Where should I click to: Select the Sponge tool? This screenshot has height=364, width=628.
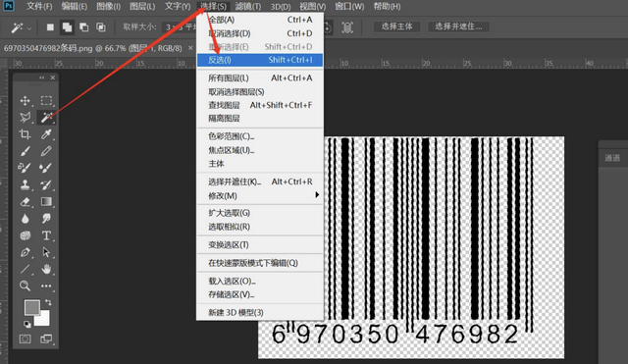click(25, 235)
